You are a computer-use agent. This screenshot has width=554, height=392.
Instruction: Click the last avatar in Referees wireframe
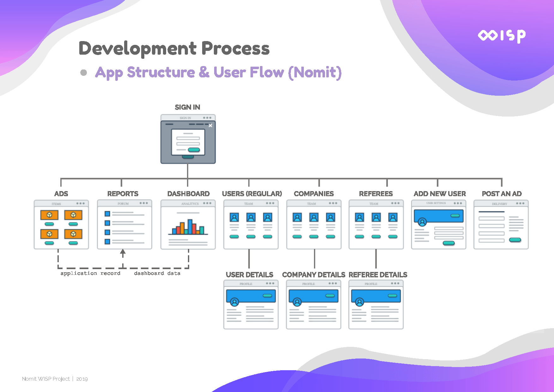coord(393,217)
